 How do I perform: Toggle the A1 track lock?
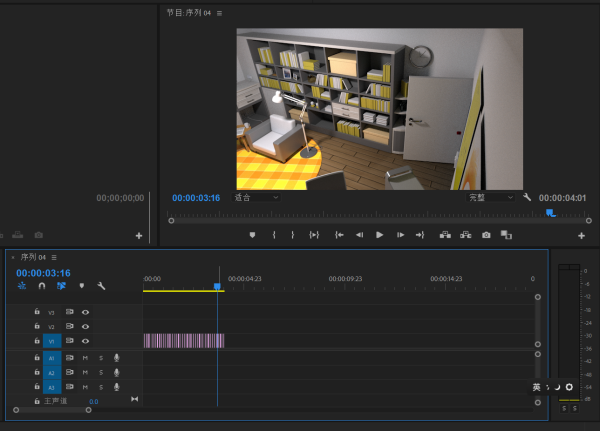click(x=37, y=358)
